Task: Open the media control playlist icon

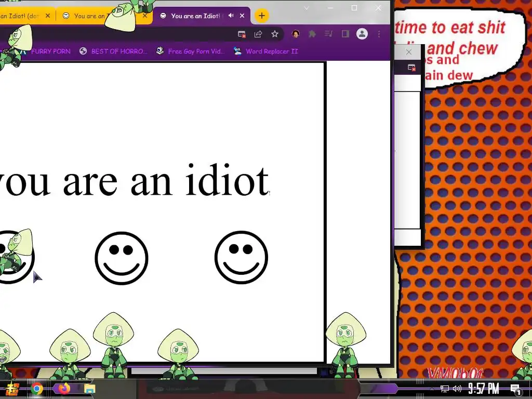Action: point(328,34)
